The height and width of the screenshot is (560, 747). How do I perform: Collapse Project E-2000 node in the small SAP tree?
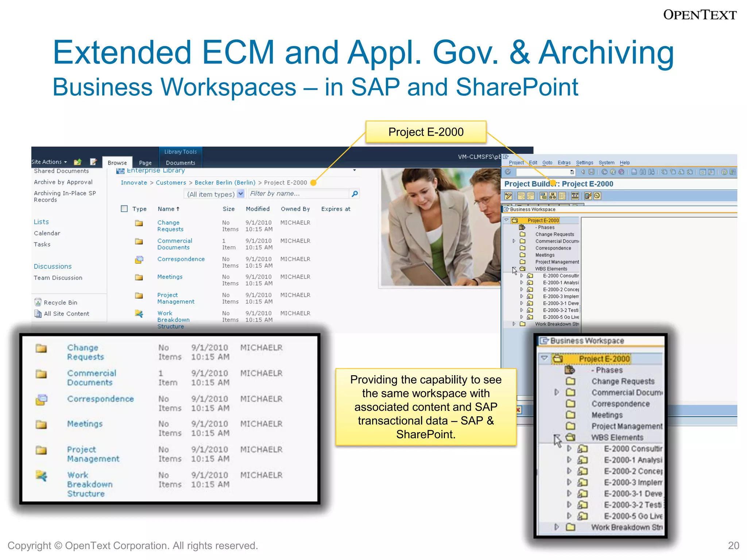(x=507, y=220)
